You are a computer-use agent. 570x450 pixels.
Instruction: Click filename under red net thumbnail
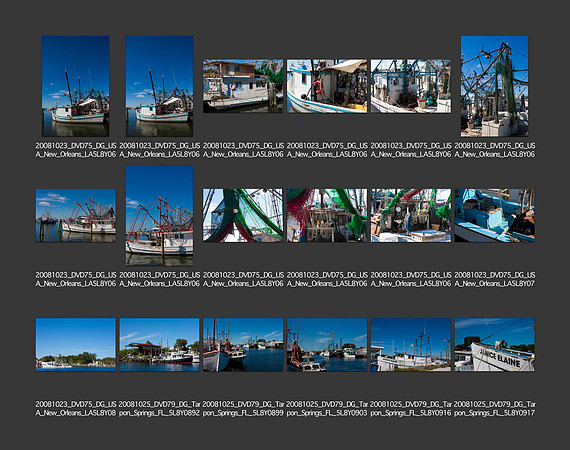327,279
